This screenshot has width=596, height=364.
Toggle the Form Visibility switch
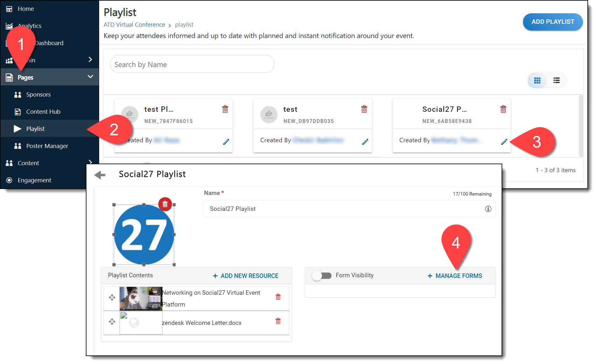[322, 276]
